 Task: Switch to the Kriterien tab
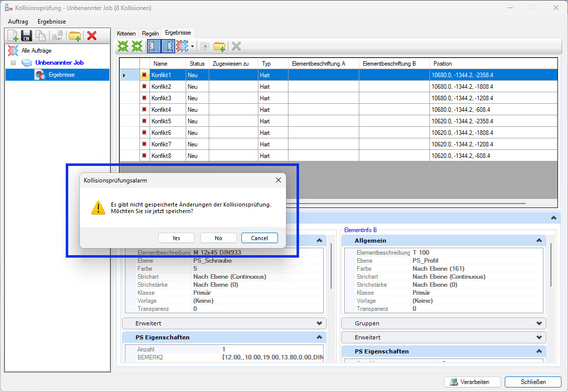click(x=126, y=33)
